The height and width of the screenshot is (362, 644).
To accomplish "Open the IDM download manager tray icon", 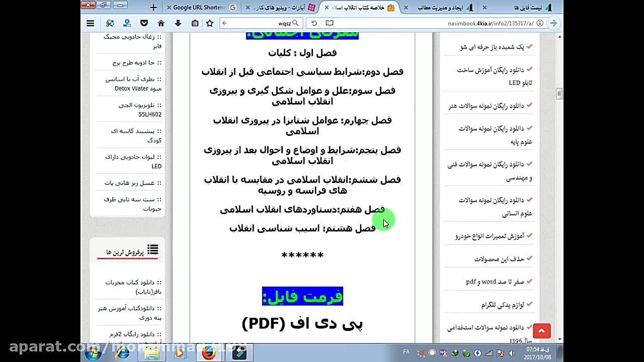I will (455, 352).
